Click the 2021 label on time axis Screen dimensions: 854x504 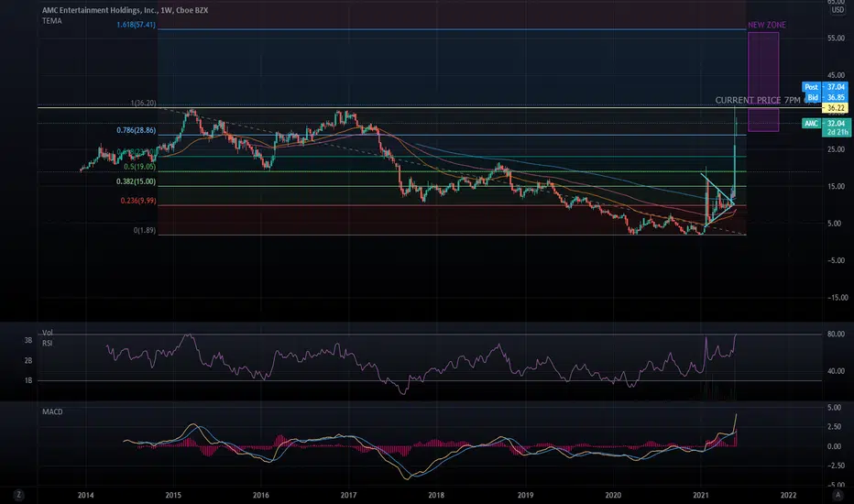tap(701, 495)
